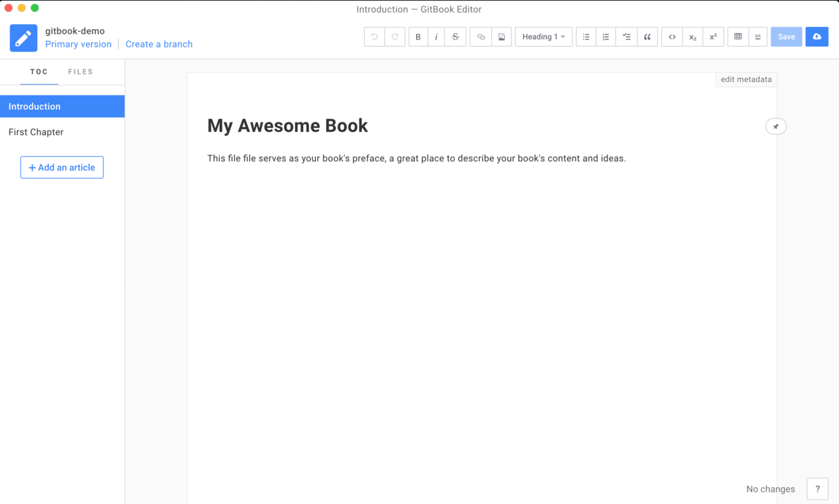Toggle italic formatting
This screenshot has width=839, height=504.
[436, 37]
